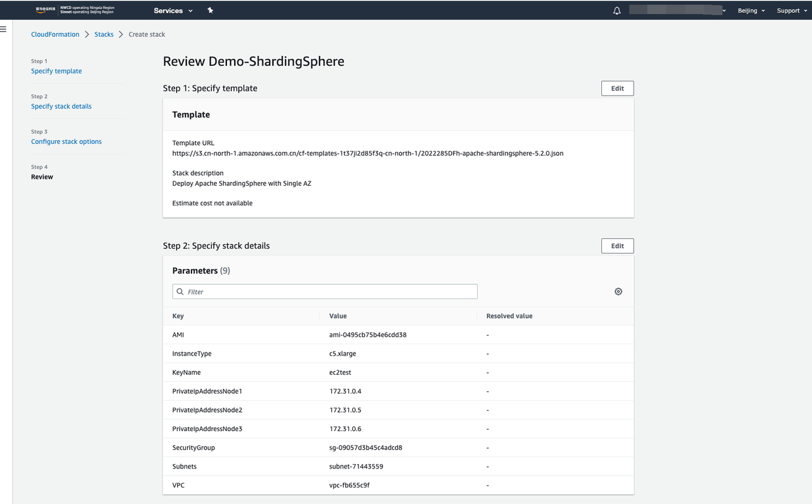The width and height of the screenshot is (812, 504).
Task: Open the hamburger navigation menu
Action: [3, 29]
